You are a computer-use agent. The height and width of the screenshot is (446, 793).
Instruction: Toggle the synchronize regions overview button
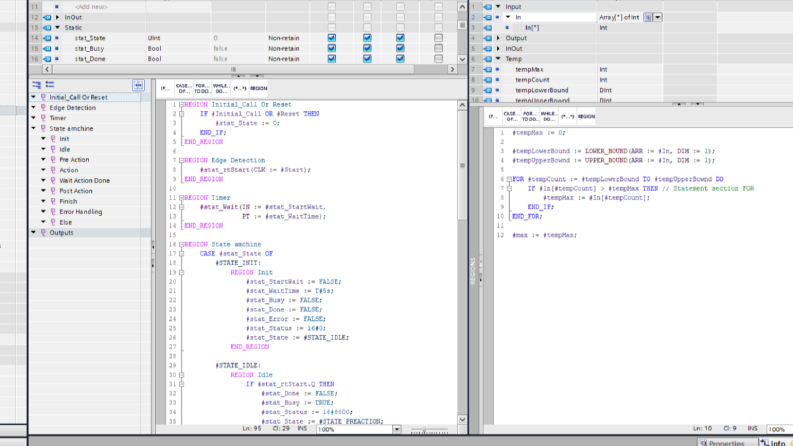coord(138,85)
